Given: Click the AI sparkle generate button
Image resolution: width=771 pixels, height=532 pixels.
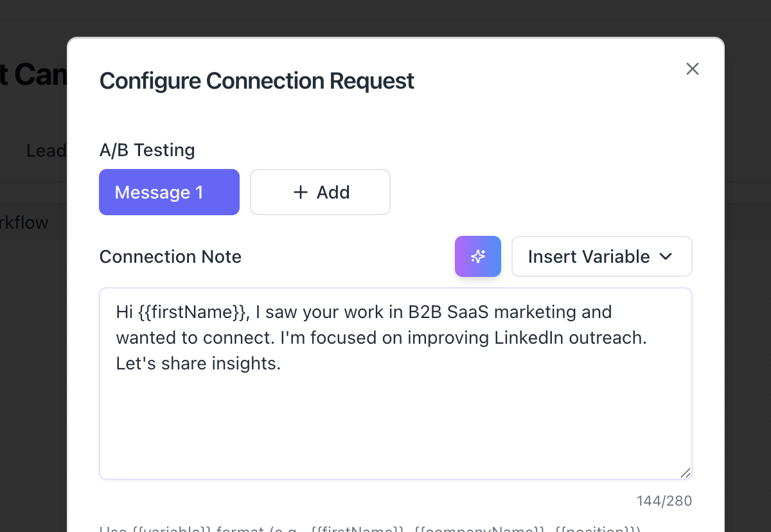Looking at the screenshot, I should 477,256.
